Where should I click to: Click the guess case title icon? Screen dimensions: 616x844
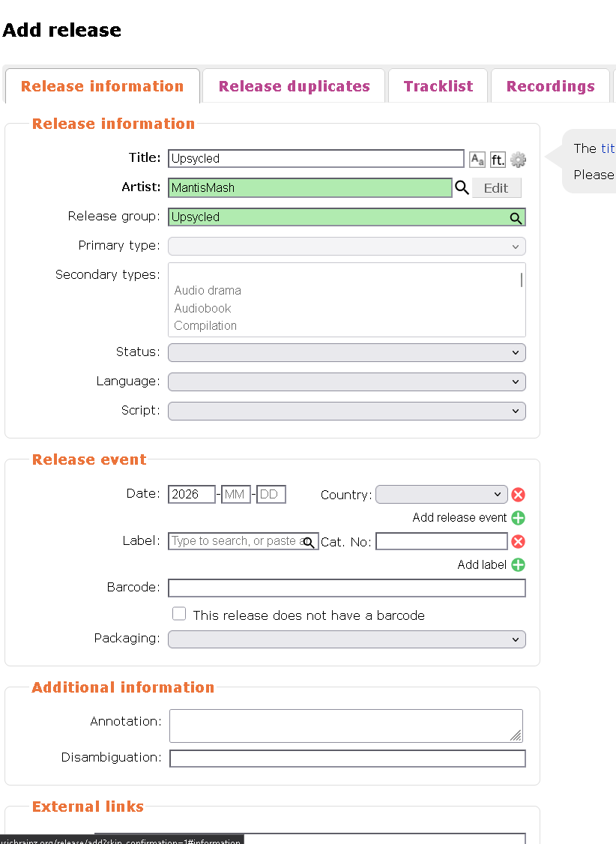pos(477,160)
